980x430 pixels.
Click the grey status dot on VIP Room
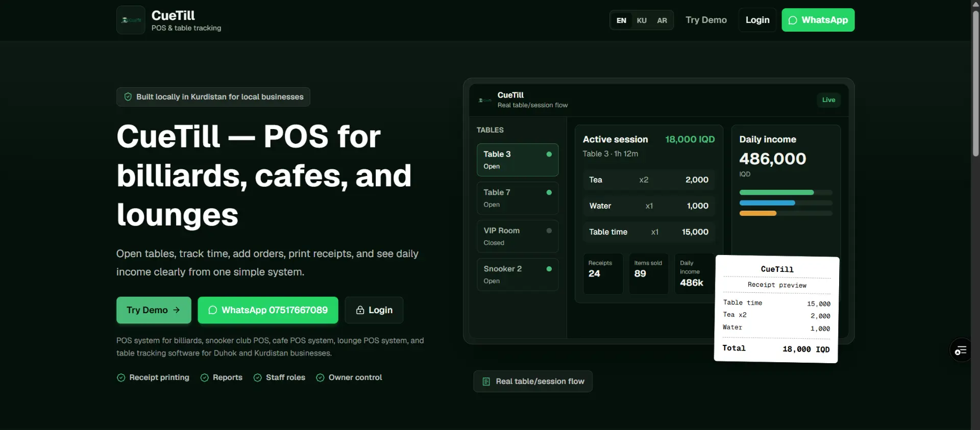pos(549,231)
